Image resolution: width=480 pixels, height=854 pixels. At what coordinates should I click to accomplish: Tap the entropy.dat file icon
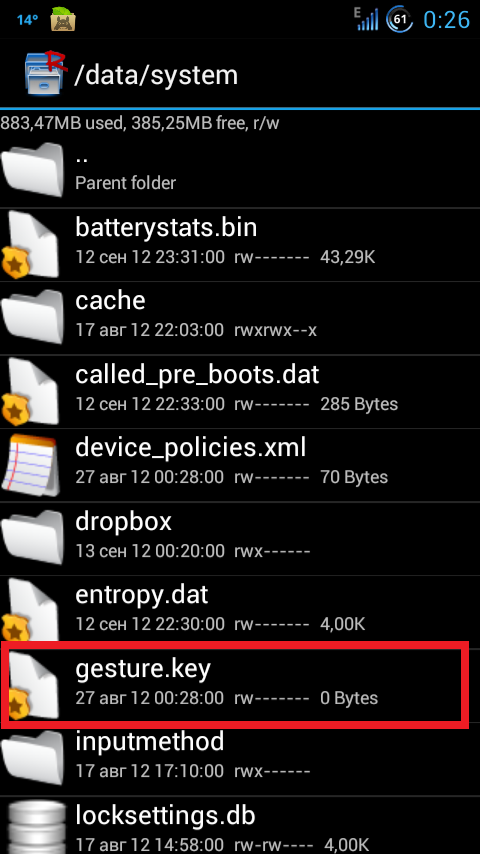(31, 611)
